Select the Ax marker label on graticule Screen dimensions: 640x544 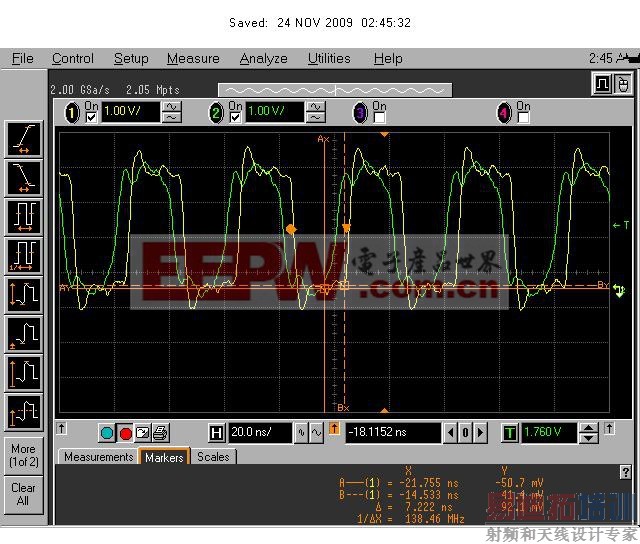323,139
